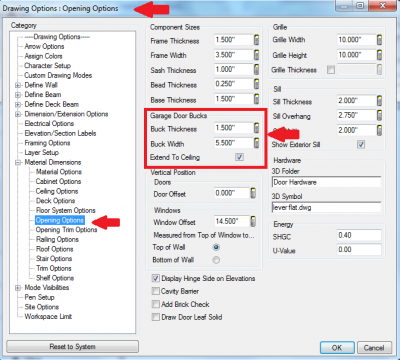Viewport: 400px width, 360px height.
Task: Click the Frame Thickness value field
Action: click(x=234, y=40)
